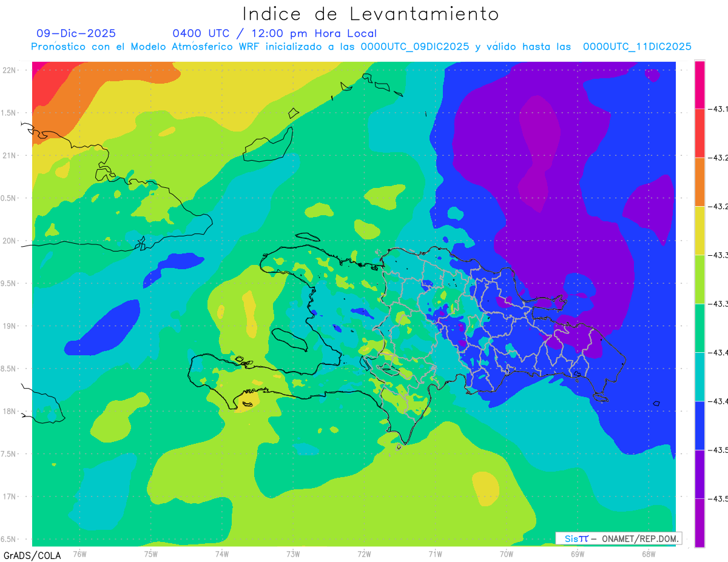Click the '68W' longitude label
This screenshot has height=562, width=728.
pyautogui.click(x=649, y=554)
